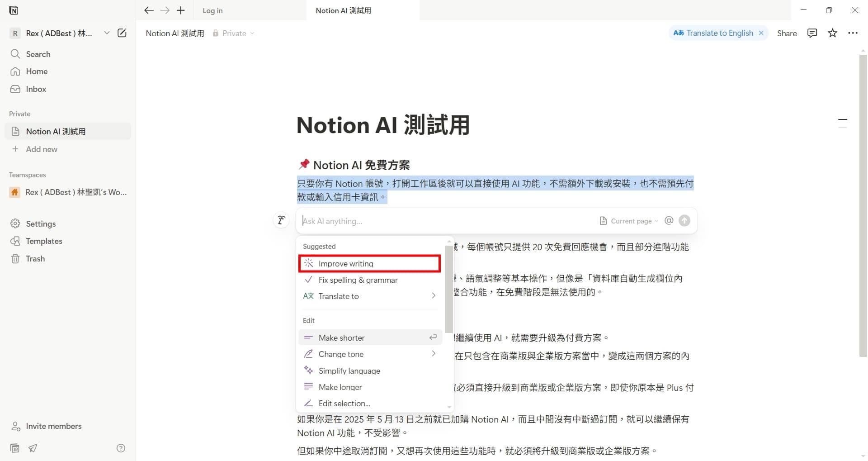
Task: Open the Rex workspace switcher dropdown
Action: 107,33
